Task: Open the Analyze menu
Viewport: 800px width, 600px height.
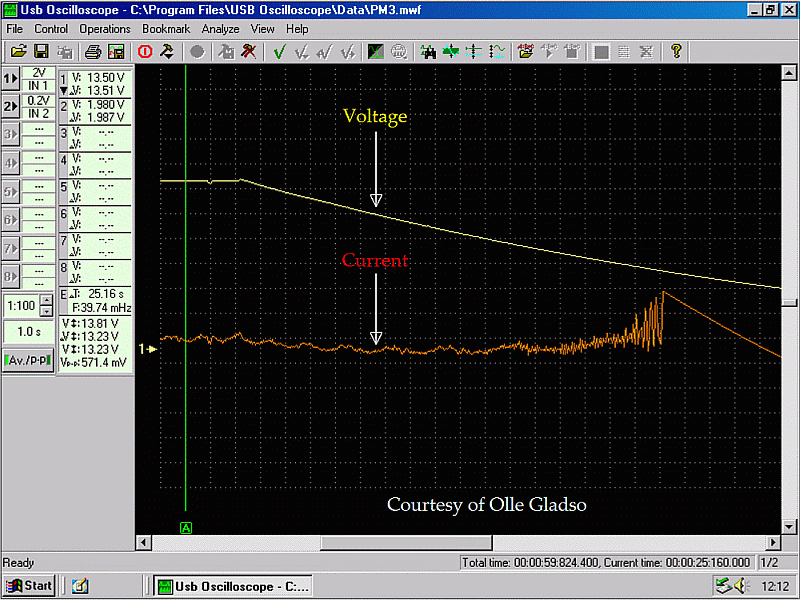Action: coord(220,29)
